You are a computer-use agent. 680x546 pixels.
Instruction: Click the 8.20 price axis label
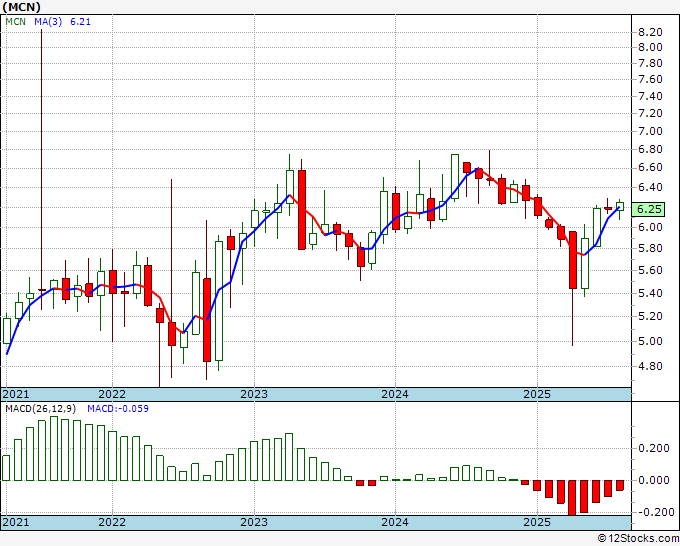(650, 32)
